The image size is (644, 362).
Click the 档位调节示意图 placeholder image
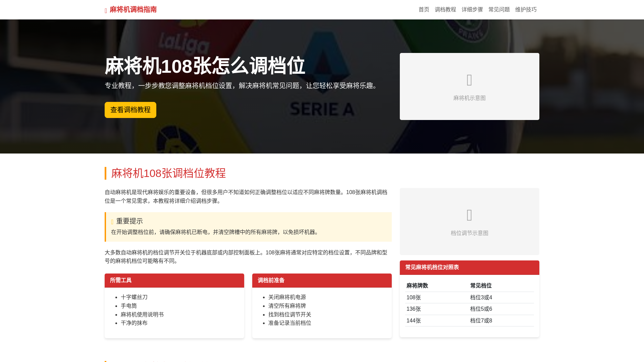(470, 222)
